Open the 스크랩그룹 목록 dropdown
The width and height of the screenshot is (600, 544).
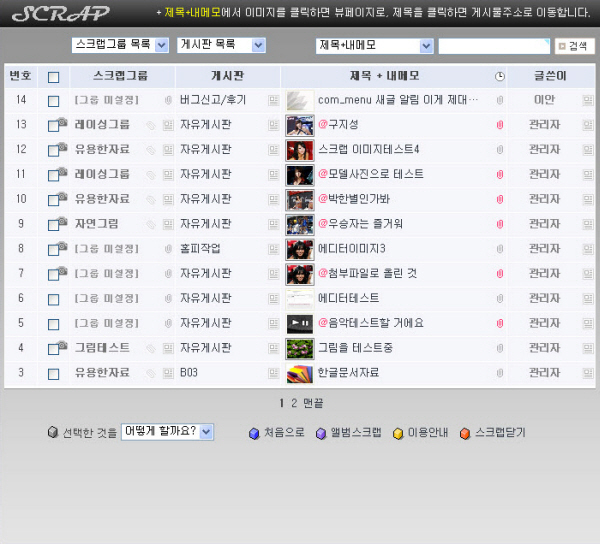tap(120, 45)
